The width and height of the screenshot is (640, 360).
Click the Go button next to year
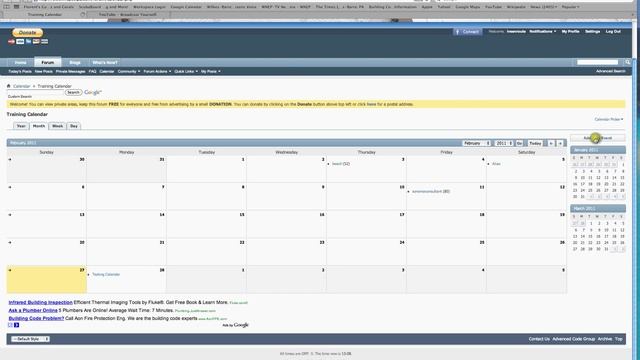point(519,143)
